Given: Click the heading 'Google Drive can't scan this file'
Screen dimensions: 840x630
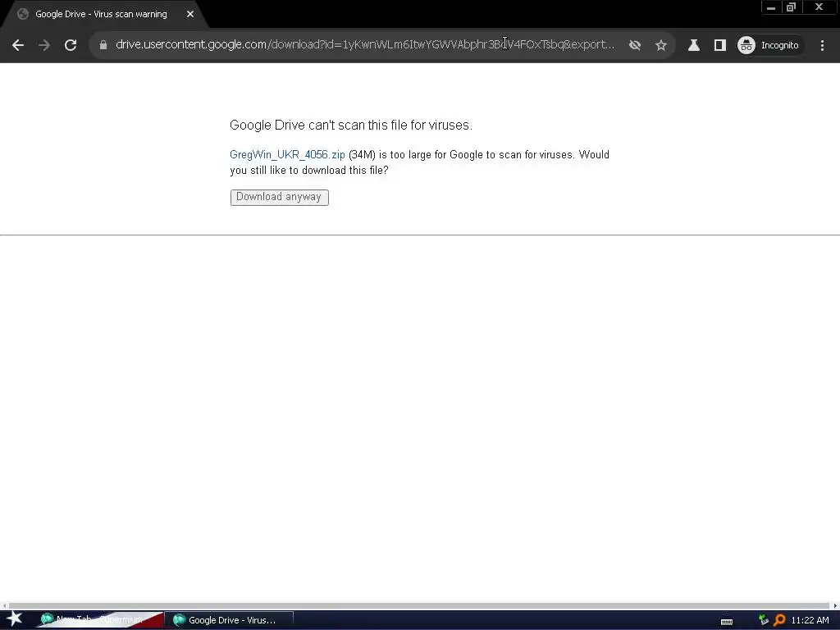Looking at the screenshot, I should tap(351, 126).
